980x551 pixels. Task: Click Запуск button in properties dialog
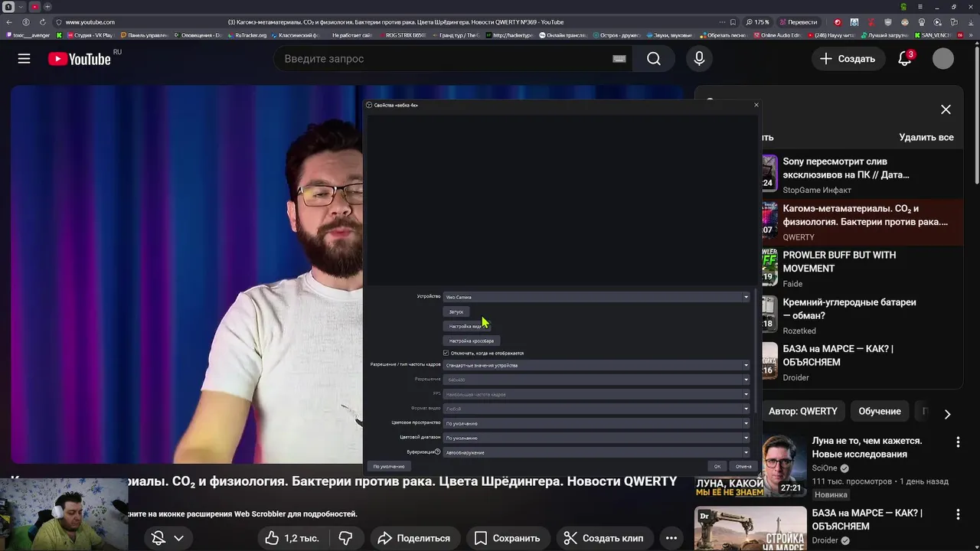point(456,311)
